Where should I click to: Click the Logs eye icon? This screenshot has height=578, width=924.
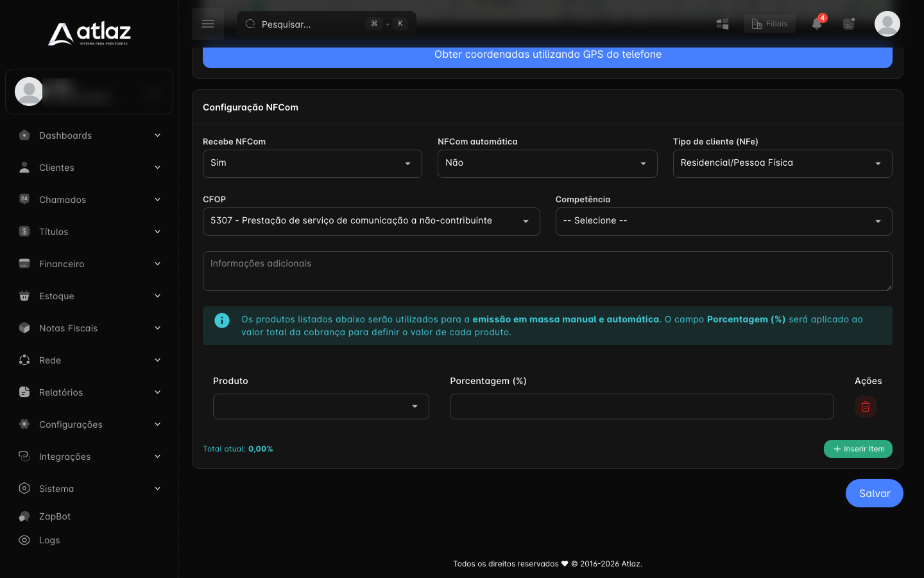(x=24, y=540)
